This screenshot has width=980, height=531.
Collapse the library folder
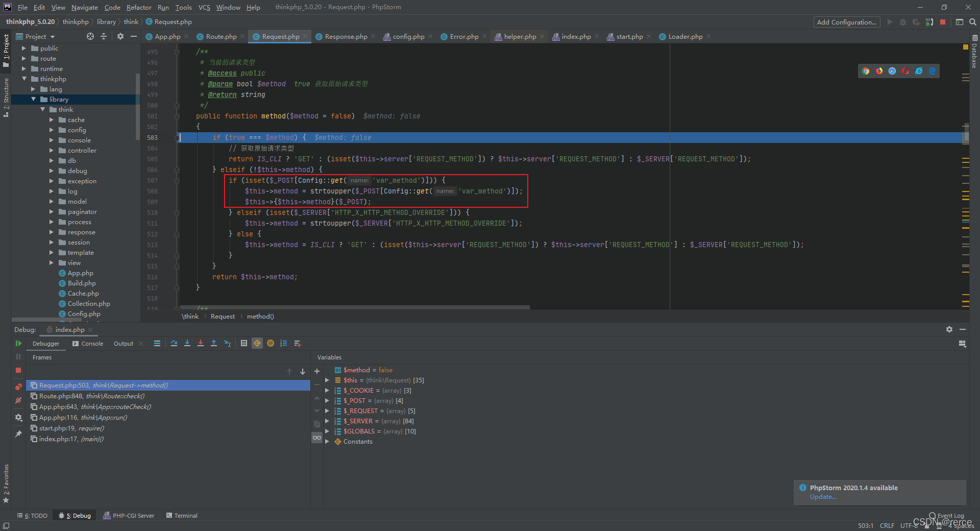point(33,100)
